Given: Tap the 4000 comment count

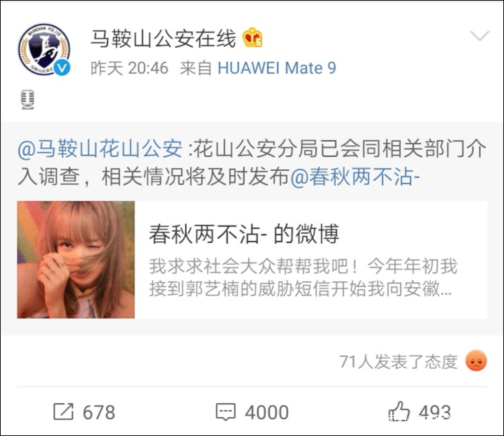Looking at the screenshot, I should click(267, 412).
